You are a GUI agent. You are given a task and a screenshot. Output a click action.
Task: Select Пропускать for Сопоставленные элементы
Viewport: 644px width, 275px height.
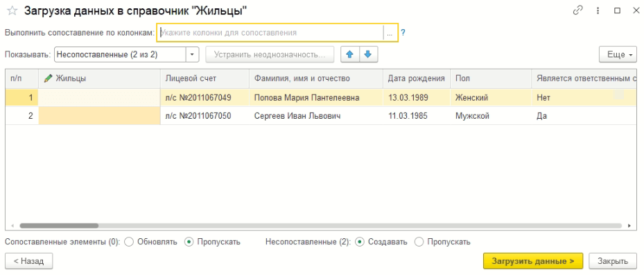189,242
